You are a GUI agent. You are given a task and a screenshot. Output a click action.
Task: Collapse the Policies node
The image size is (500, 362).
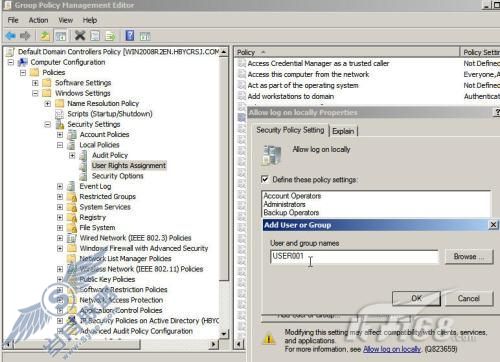click(23, 73)
